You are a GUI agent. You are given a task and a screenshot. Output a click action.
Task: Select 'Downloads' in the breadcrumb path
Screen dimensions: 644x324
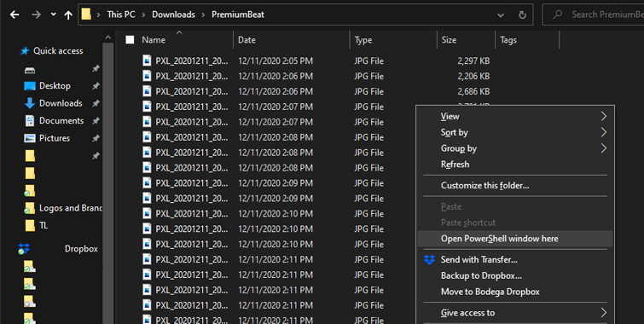[x=173, y=14]
